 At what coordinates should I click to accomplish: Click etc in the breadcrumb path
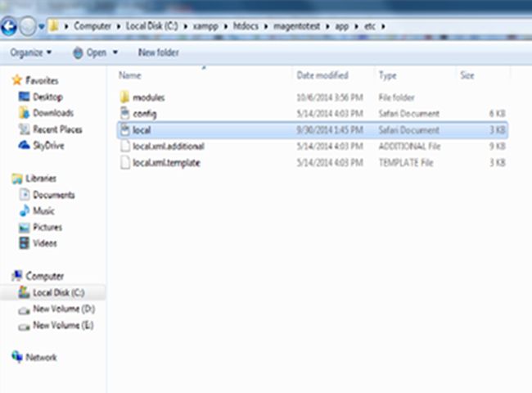[x=369, y=26]
